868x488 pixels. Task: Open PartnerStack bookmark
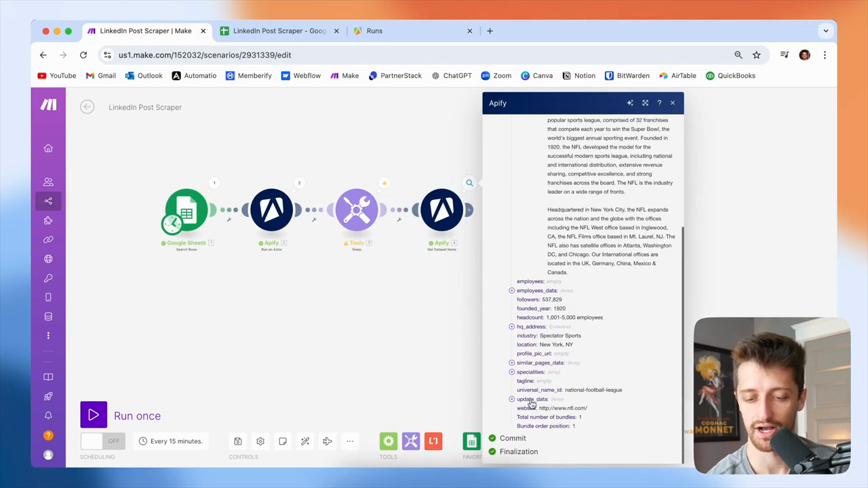[395, 76]
